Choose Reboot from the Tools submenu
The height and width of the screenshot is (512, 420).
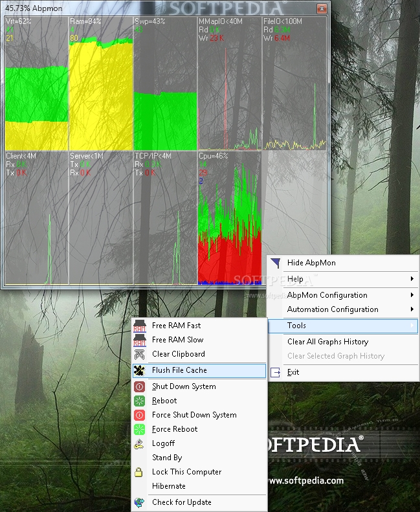point(199,401)
